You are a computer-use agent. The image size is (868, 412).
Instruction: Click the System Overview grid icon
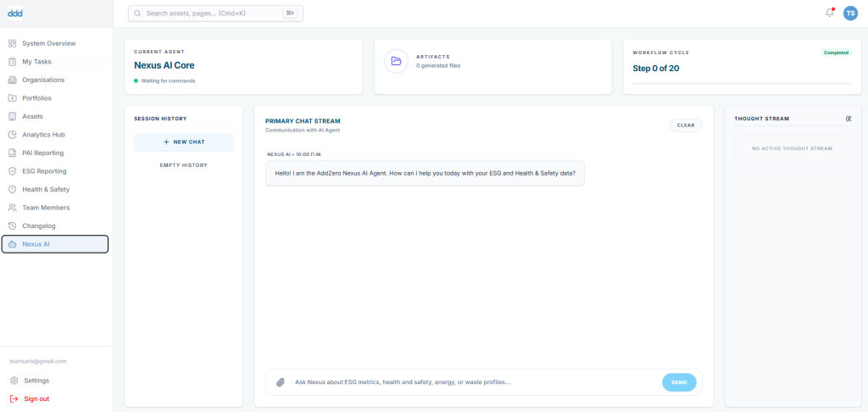tap(12, 43)
